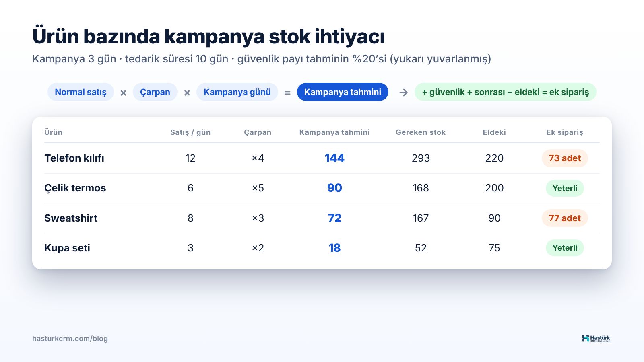This screenshot has height=362, width=644.
Task: Click the green ek sipariş formula pill
Action: click(x=505, y=92)
